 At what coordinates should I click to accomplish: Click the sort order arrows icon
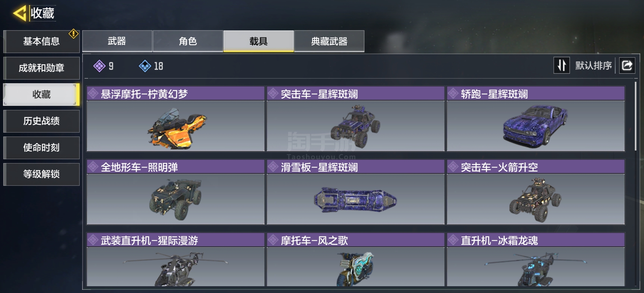(561, 65)
